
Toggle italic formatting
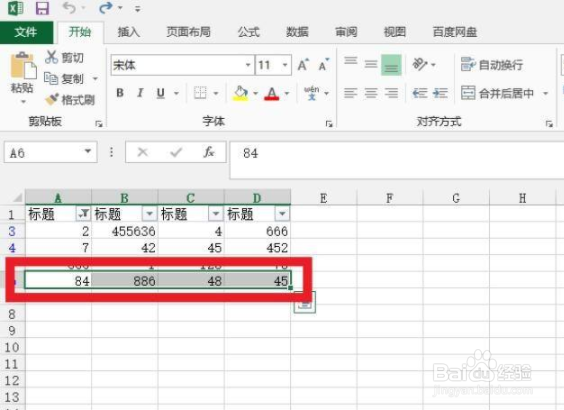(140, 93)
